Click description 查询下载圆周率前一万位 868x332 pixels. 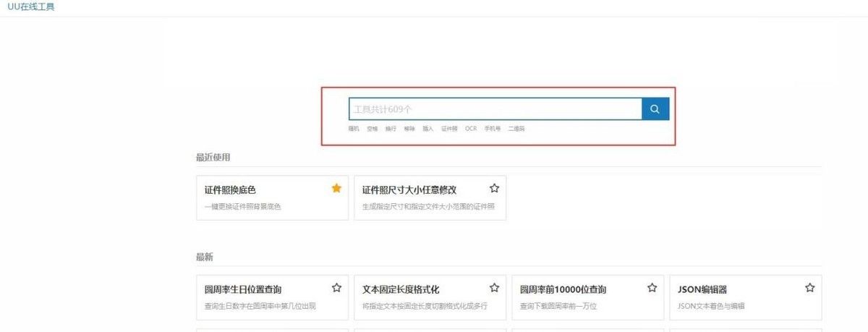coord(558,306)
